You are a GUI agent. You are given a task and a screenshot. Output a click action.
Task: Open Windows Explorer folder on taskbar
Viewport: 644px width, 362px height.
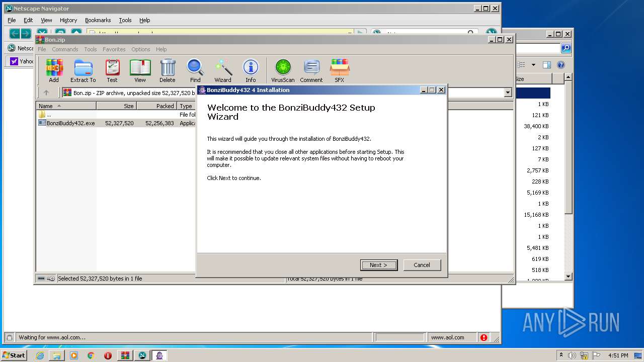tap(57, 355)
